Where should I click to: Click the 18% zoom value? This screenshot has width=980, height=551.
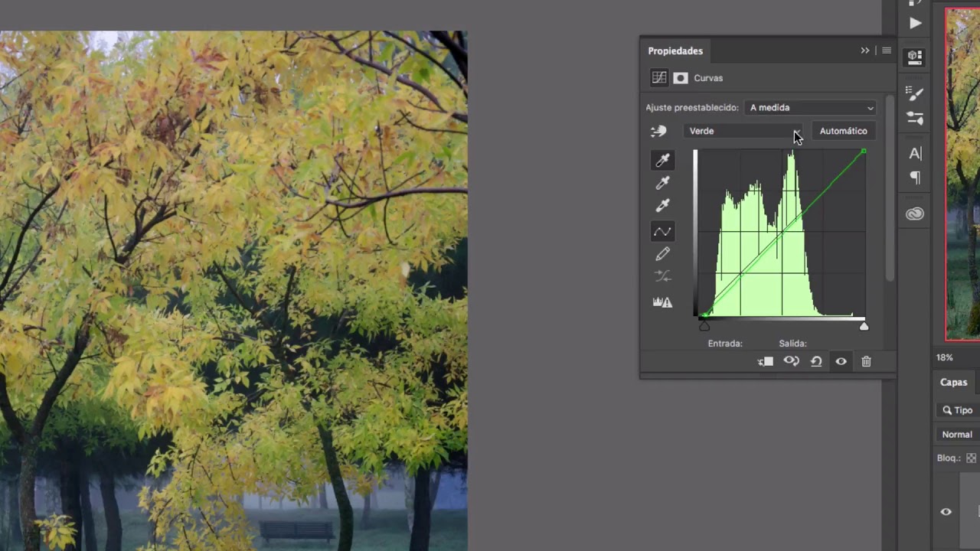[944, 357]
